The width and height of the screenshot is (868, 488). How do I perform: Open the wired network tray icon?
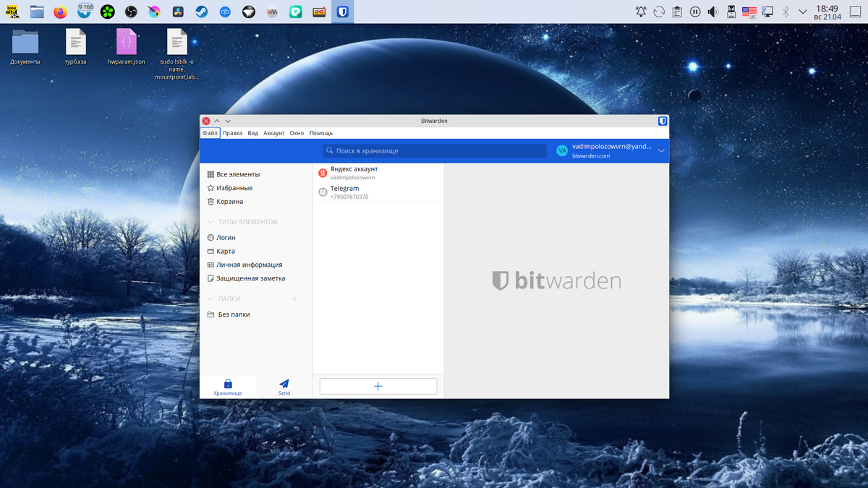767,12
